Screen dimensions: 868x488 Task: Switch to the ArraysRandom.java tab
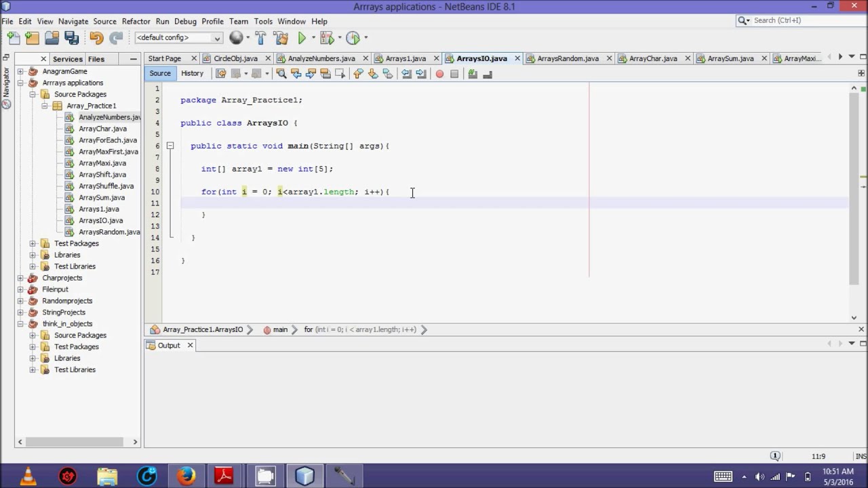(568, 58)
